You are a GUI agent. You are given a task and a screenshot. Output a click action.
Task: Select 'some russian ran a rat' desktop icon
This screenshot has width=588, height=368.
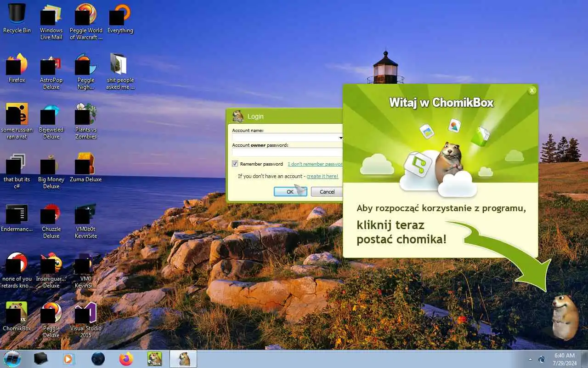click(x=17, y=121)
